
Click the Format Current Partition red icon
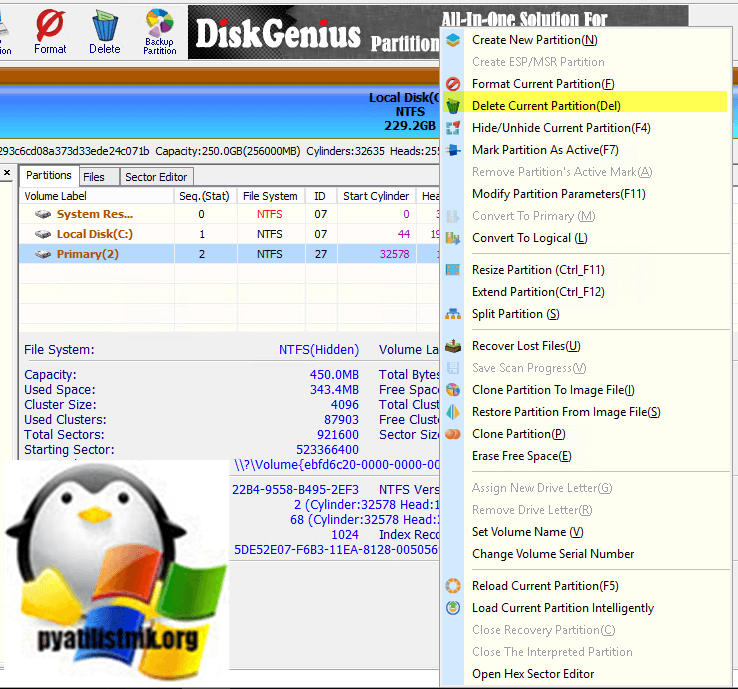[x=453, y=84]
